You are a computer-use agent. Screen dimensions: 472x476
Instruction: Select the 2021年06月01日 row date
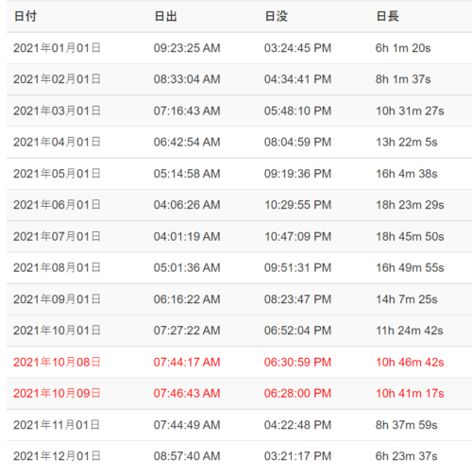coord(57,205)
